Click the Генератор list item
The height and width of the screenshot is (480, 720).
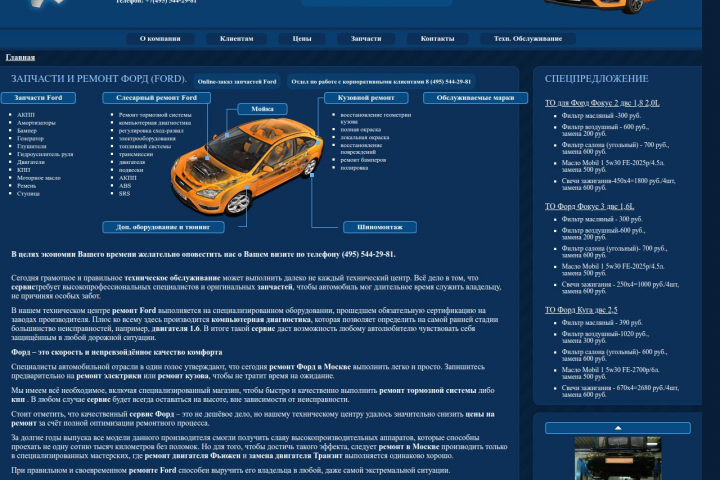tap(30, 138)
